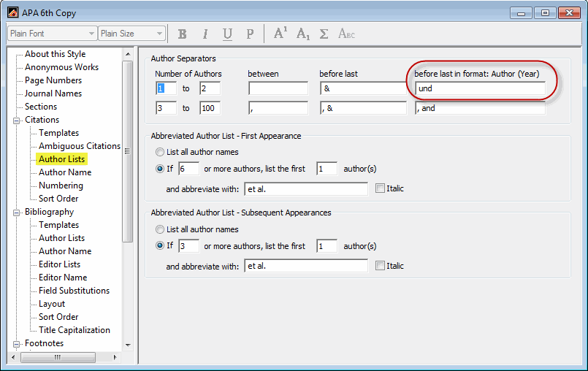This screenshot has width=588, height=371.
Task: Select Title Capitalization in the tree
Action: coord(75,329)
